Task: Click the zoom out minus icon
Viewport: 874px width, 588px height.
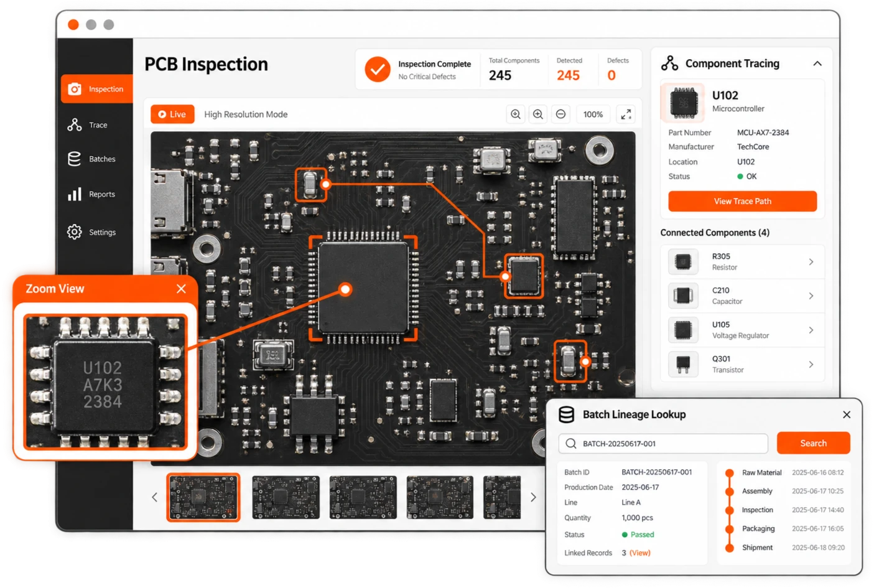Action: click(560, 114)
